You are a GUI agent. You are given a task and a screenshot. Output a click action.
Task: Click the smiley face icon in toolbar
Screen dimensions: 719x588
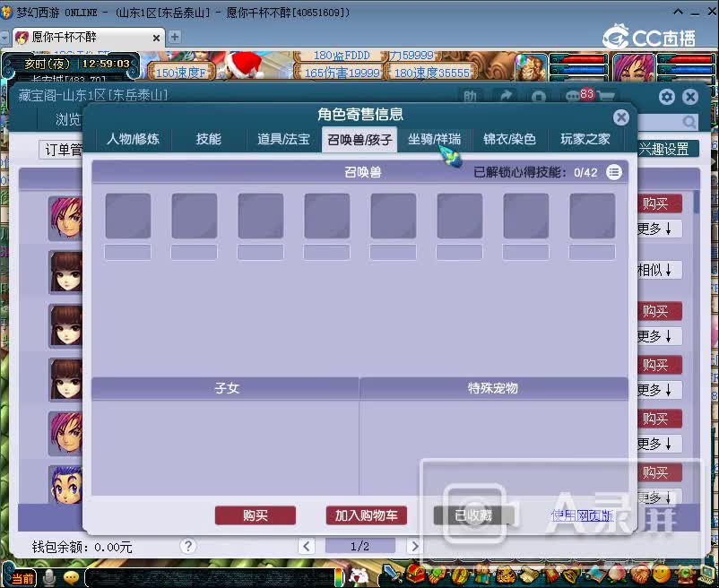click(661, 573)
